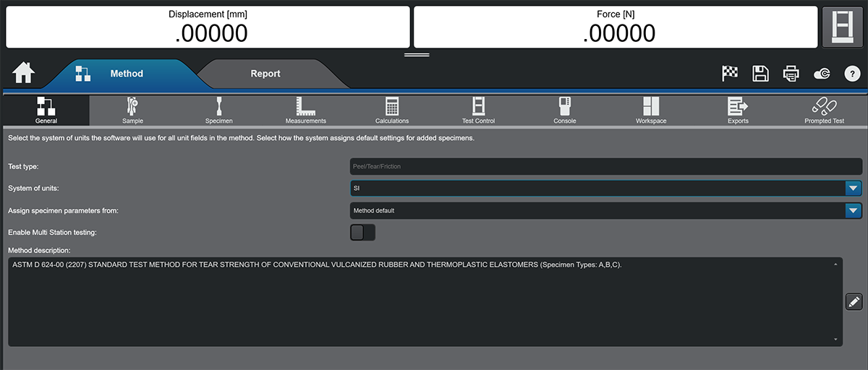Viewport: 868px width, 370px height.
Task: Open the Test Control section
Action: [478, 111]
